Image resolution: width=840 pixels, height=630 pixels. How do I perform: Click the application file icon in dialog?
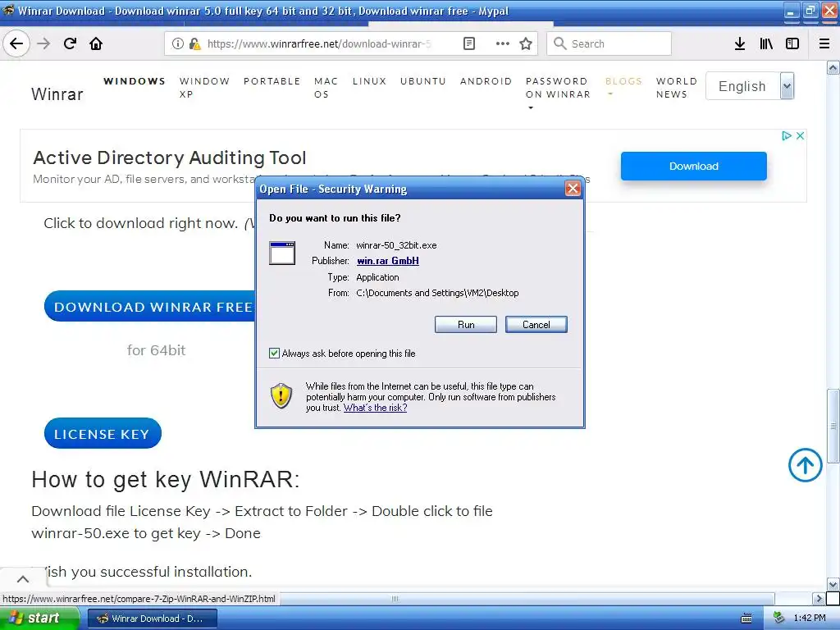(282, 253)
